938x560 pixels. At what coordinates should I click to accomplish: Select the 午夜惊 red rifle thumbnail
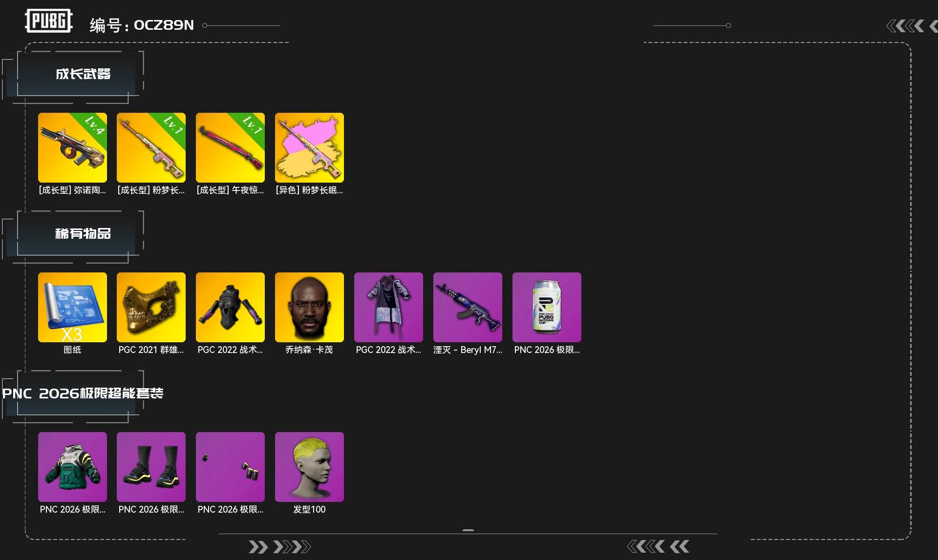[230, 147]
